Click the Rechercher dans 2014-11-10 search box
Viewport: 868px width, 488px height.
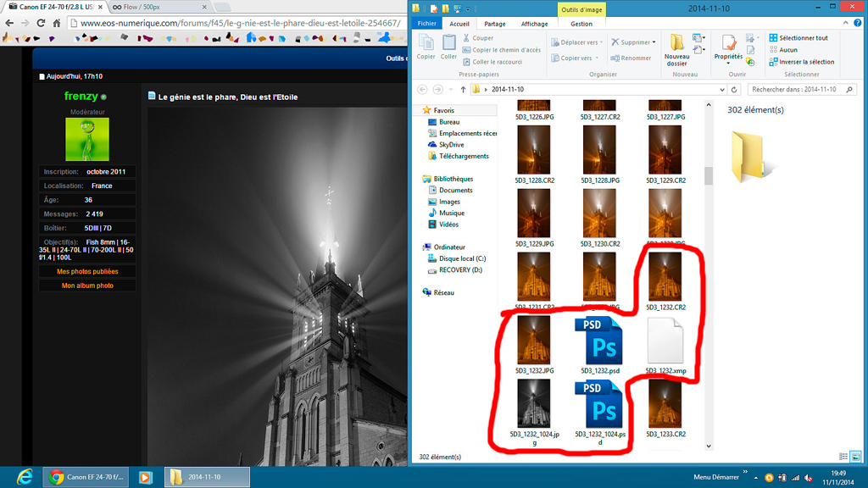[x=802, y=89]
